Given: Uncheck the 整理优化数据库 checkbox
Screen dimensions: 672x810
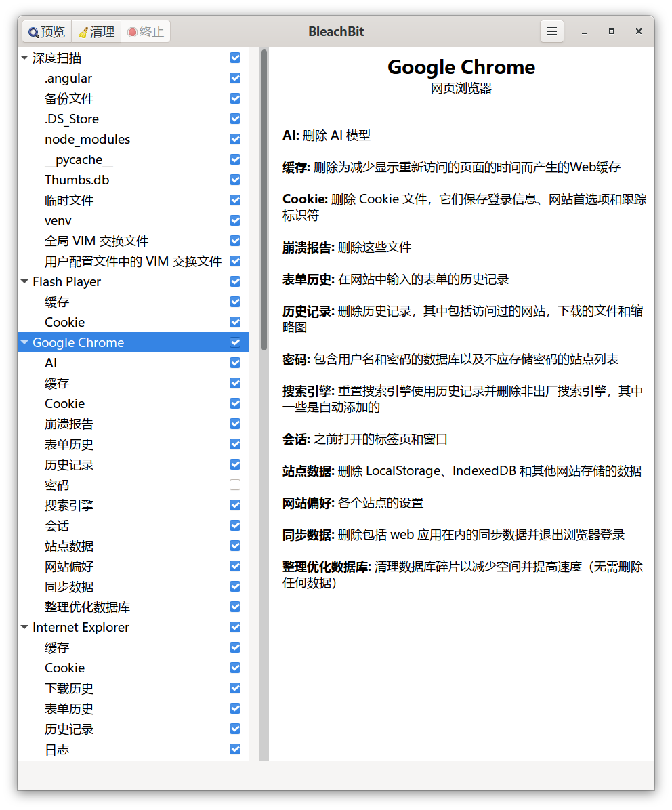Looking at the screenshot, I should [235, 607].
